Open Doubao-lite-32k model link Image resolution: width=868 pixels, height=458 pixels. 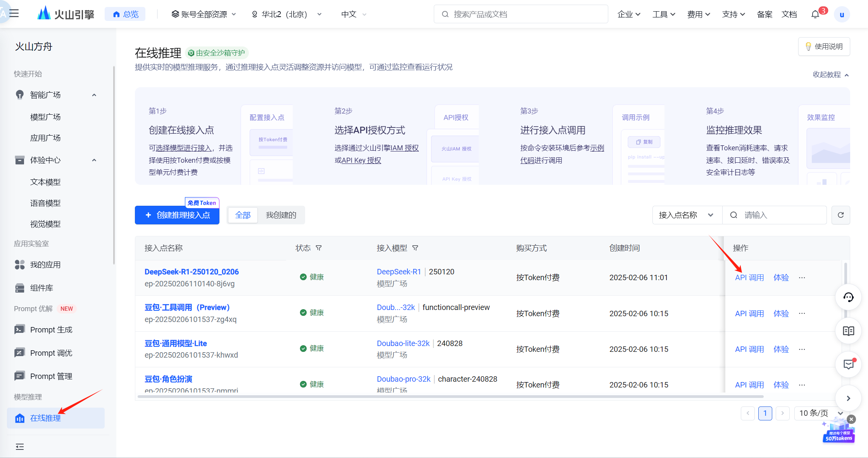click(x=403, y=343)
